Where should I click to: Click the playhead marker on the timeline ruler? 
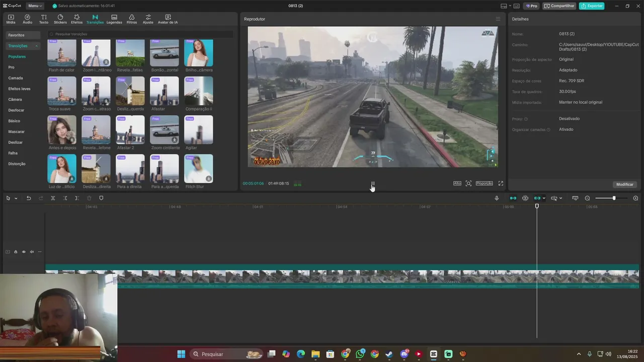click(x=537, y=206)
